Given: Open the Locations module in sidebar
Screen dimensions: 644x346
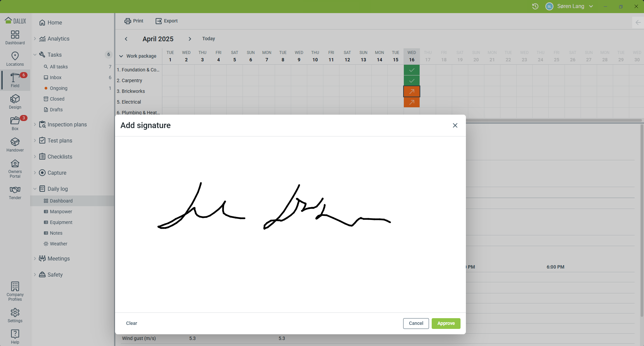Looking at the screenshot, I should [x=15, y=59].
